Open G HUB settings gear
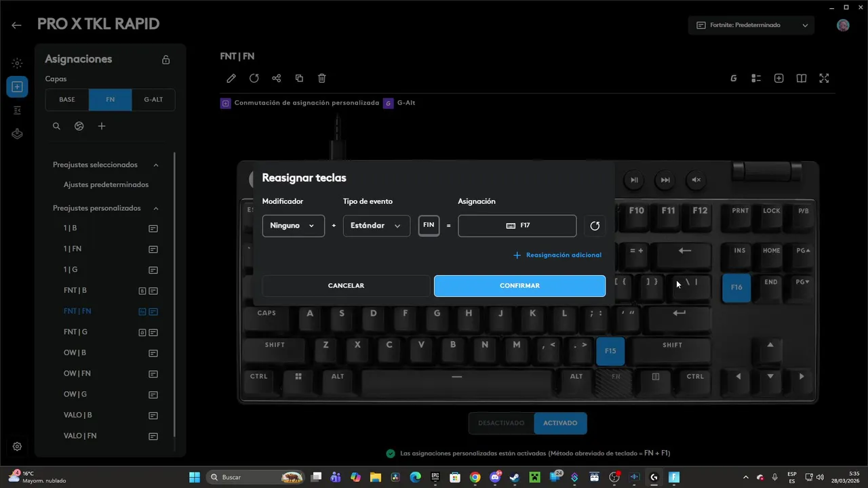This screenshot has width=868, height=488. point(17,447)
